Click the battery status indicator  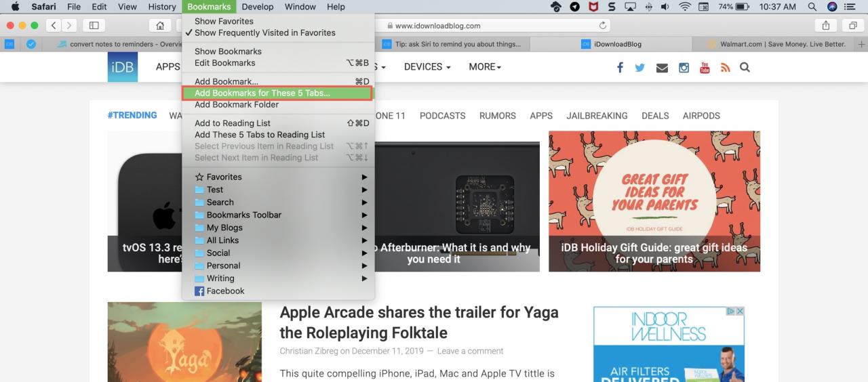click(734, 7)
